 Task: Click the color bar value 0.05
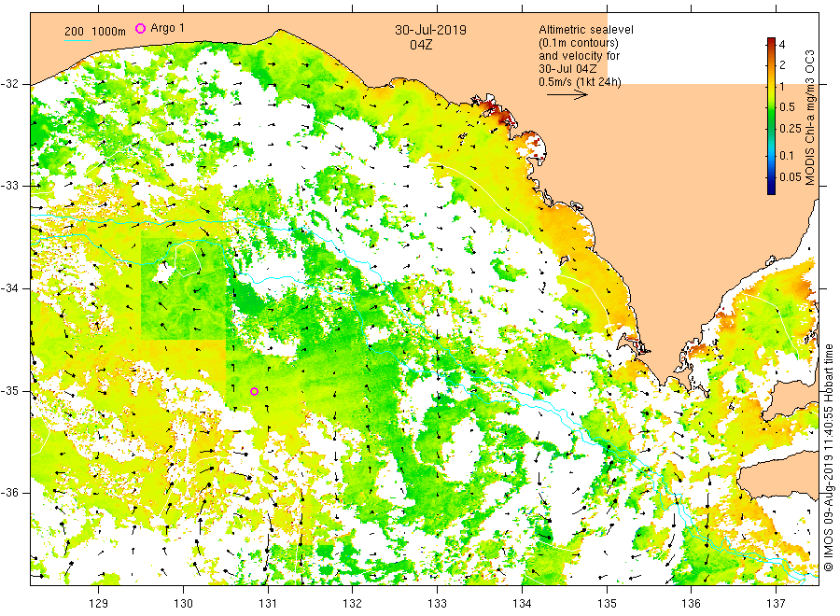[x=791, y=177]
